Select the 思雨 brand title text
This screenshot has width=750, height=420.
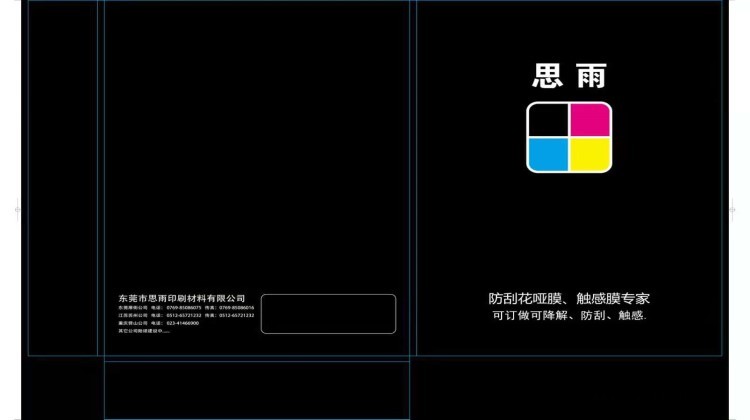[569, 76]
